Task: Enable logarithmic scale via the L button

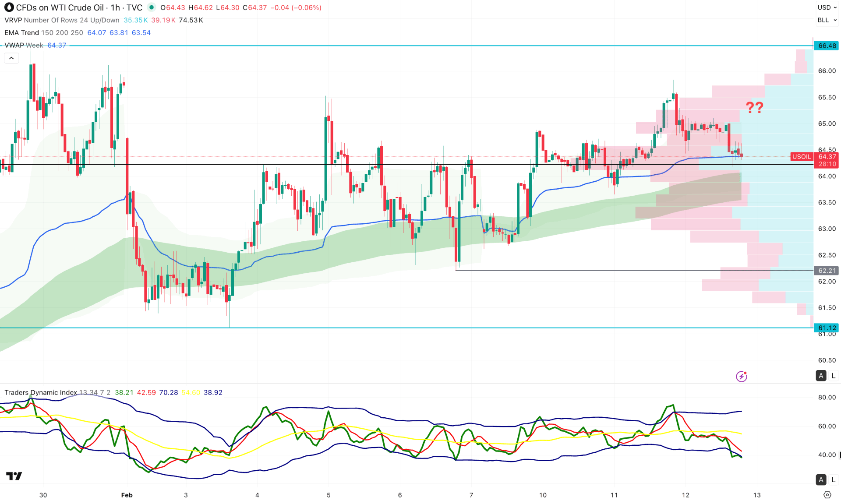Action: click(833, 376)
